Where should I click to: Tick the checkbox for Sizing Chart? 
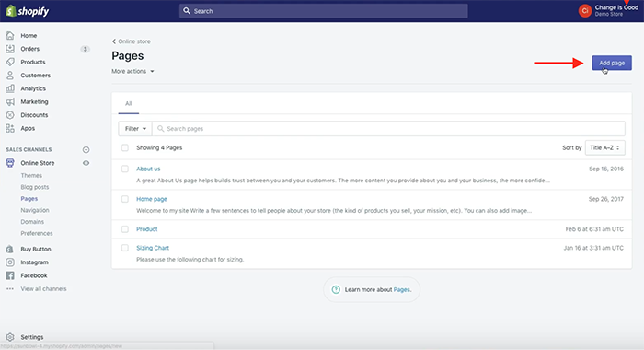point(125,248)
